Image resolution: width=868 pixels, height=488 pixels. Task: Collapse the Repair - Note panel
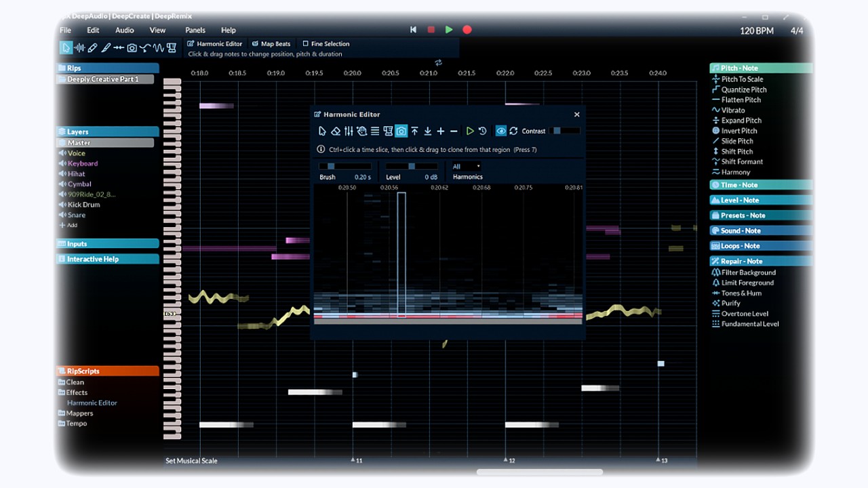coord(761,261)
